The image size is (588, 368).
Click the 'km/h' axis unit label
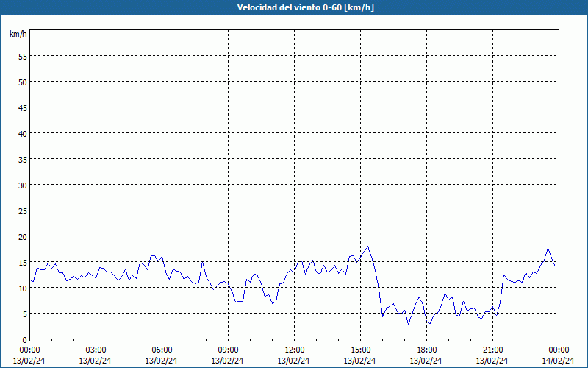18,34
